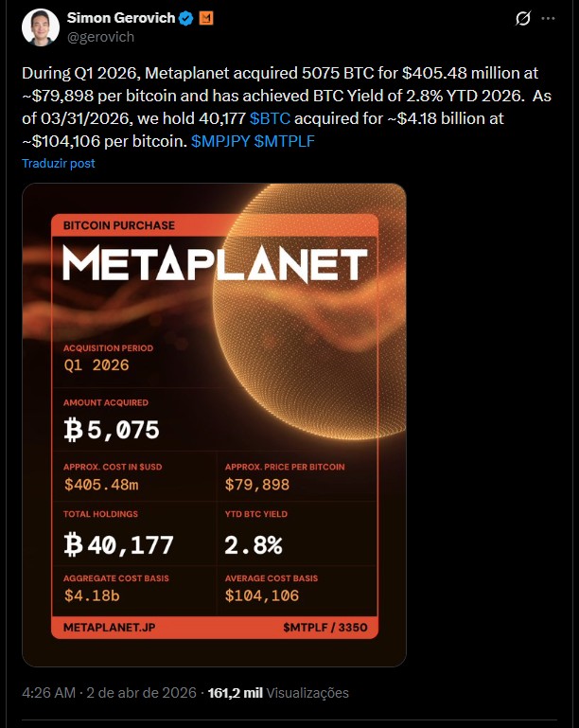Click the ₿40,177 total holdings figure
The image size is (579, 728).
[x=118, y=544]
